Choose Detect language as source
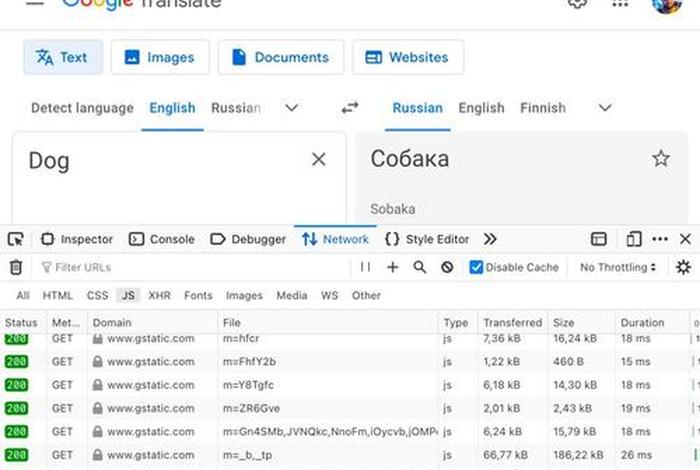700x470 pixels. pos(82,108)
